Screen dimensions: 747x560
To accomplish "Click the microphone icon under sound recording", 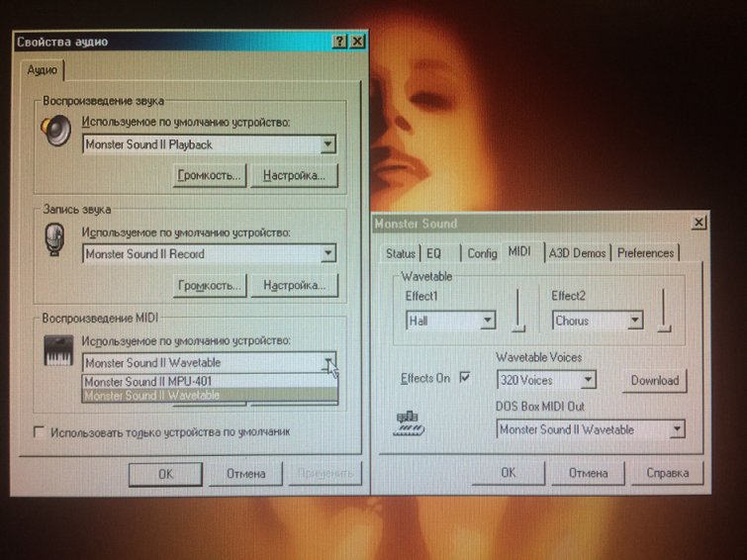I will click(x=54, y=239).
